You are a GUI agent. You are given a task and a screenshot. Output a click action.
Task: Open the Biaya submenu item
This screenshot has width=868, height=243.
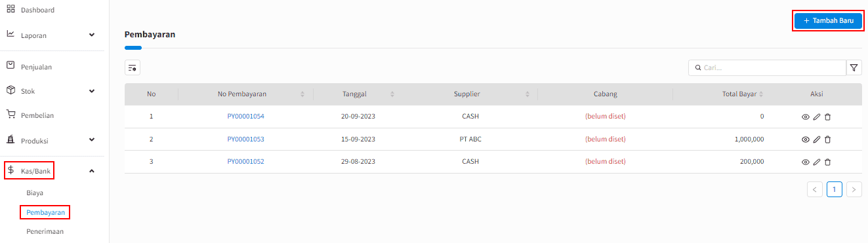click(x=35, y=193)
